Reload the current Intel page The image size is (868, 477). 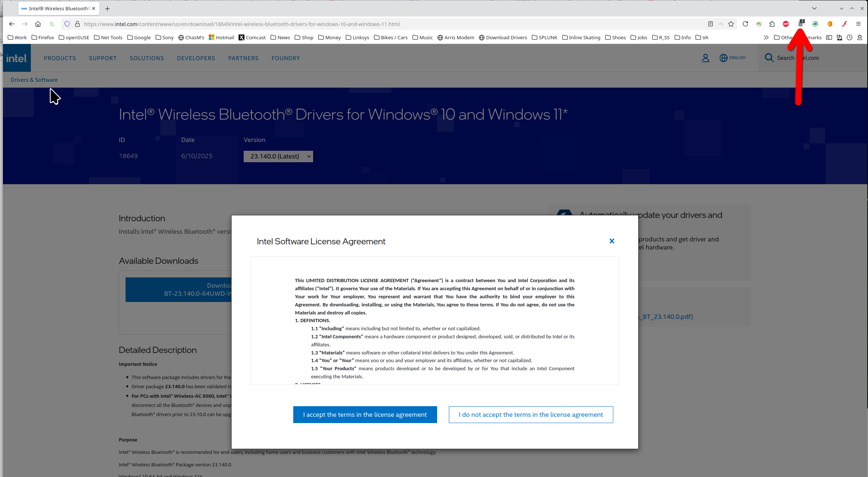745,24
